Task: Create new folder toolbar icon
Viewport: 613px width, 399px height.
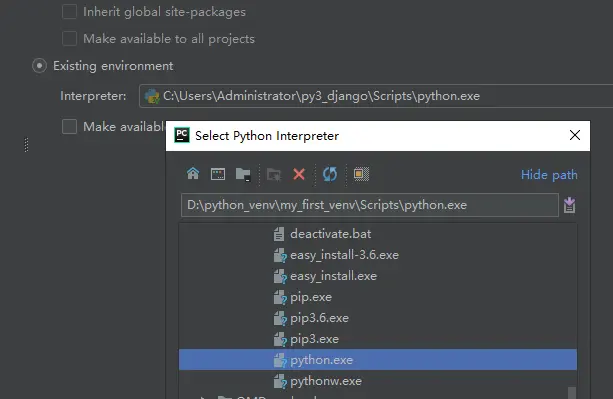Action: [x=274, y=174]
